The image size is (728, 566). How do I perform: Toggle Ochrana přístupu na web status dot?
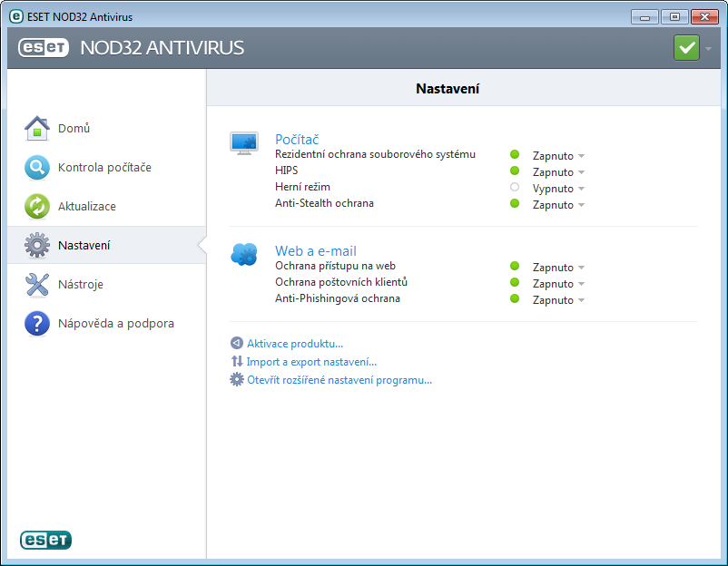pos(515,266)
